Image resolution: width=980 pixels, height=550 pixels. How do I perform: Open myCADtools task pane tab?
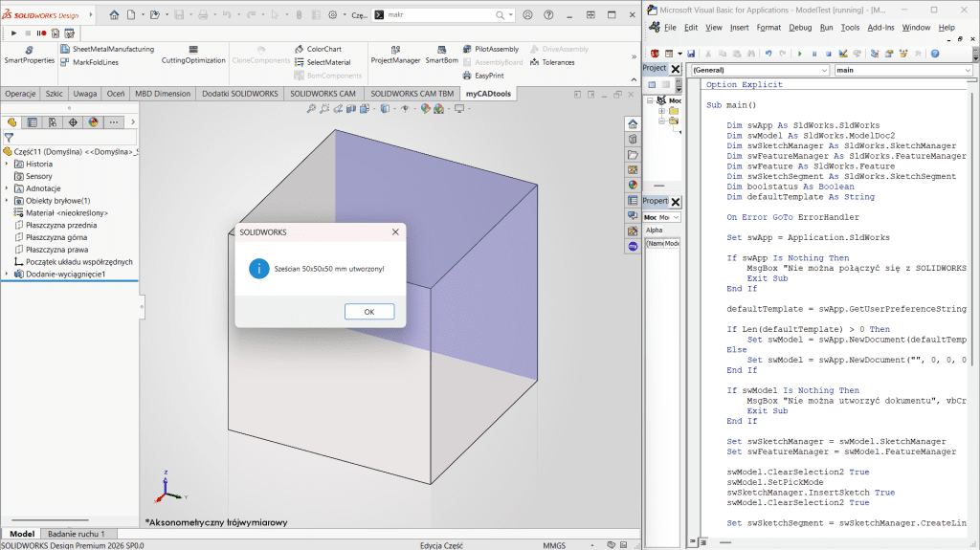tap(634, 246)
